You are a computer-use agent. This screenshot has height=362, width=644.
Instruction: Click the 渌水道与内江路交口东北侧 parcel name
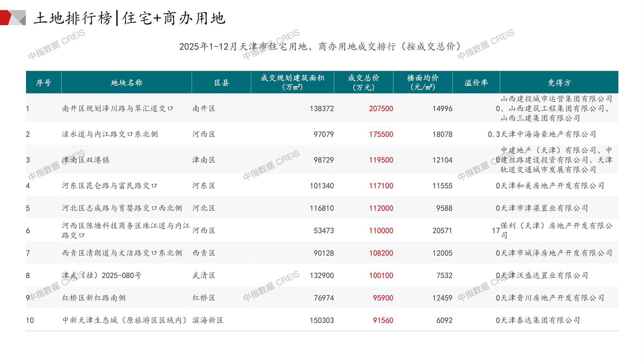(110, 134)
